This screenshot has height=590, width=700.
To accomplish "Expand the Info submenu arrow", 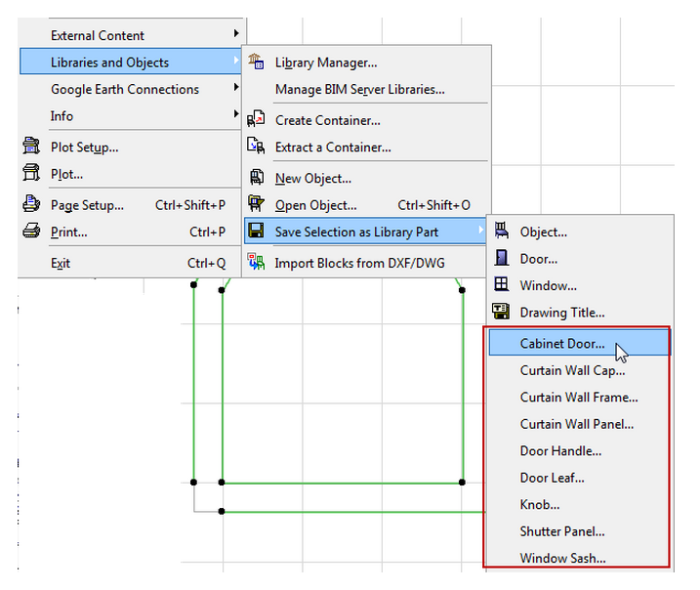I will pyautogui.click(x=236, y=116).
